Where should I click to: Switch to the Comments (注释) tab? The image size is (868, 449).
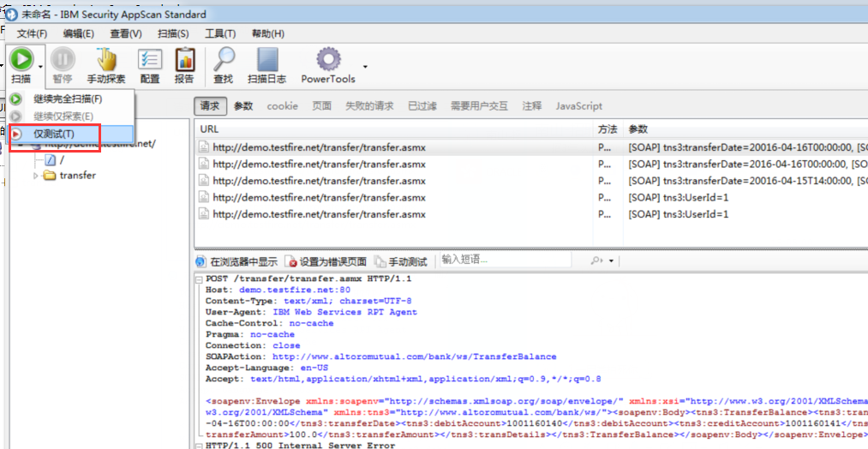click(x=531, y=105)
